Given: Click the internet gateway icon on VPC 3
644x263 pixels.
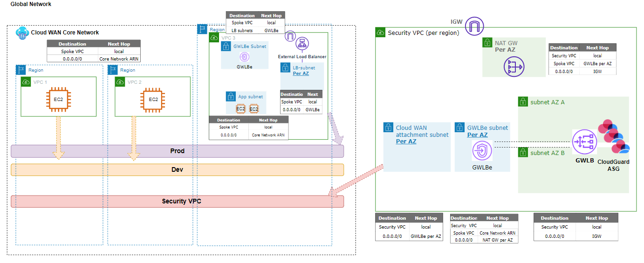Looking at the screenshot, I should [290, 36].
